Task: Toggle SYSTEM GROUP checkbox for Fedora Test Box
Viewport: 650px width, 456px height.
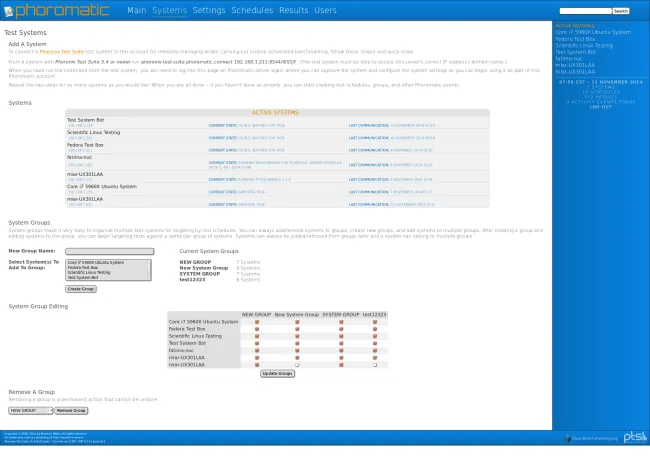Action: 341,329
